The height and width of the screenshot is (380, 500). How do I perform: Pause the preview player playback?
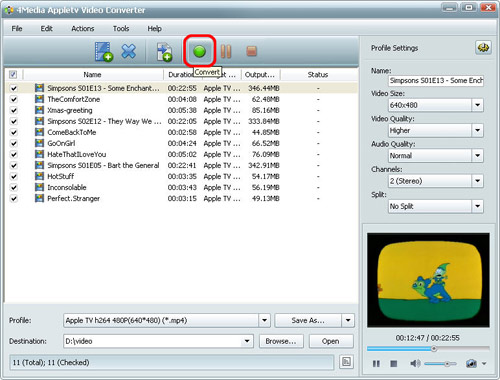[376, 363]
